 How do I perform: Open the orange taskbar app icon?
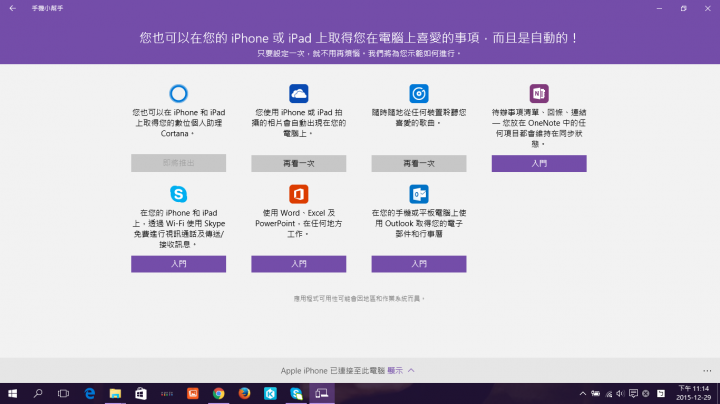[193, 393]
